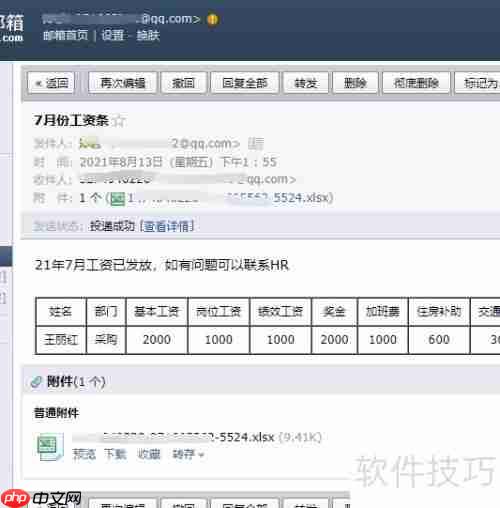
Task: Select the 部门 header cell
Action: (x=106, y=312)
